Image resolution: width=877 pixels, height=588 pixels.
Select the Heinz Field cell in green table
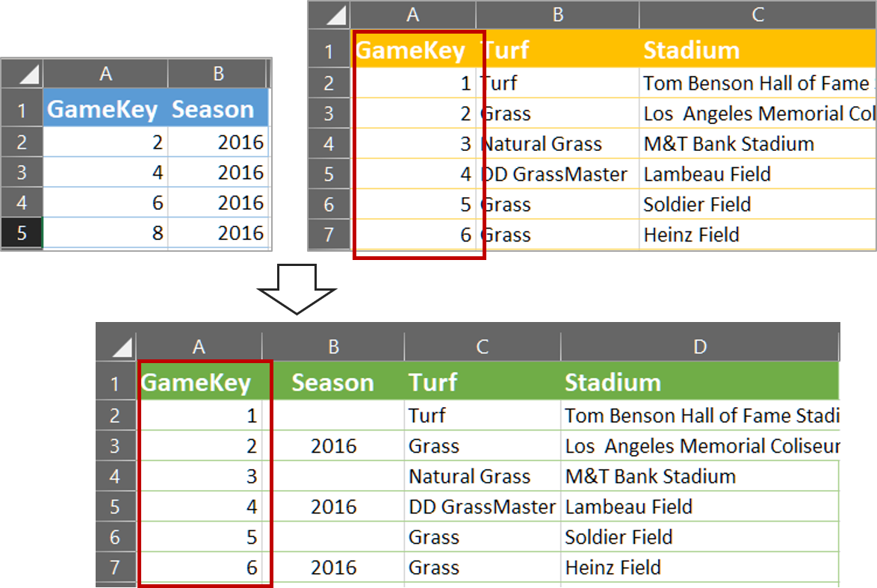(700, 567)
